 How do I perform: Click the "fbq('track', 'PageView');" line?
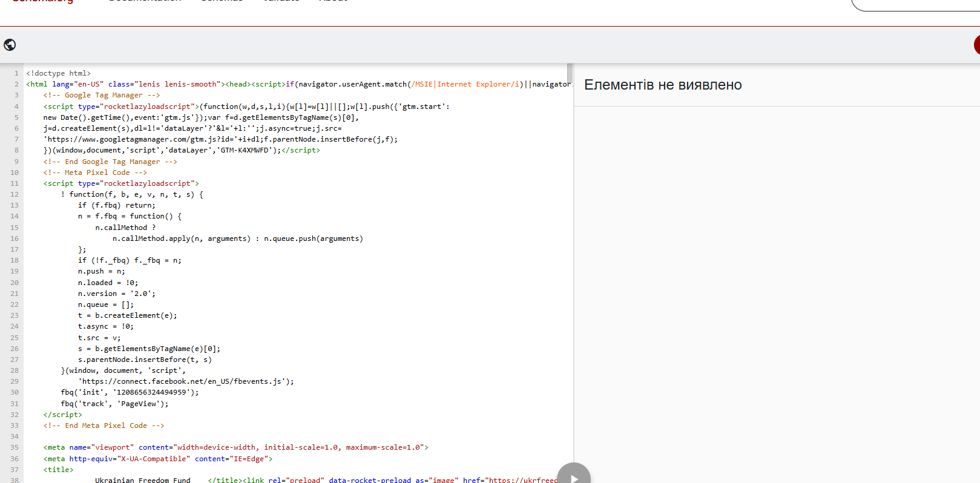115,404
